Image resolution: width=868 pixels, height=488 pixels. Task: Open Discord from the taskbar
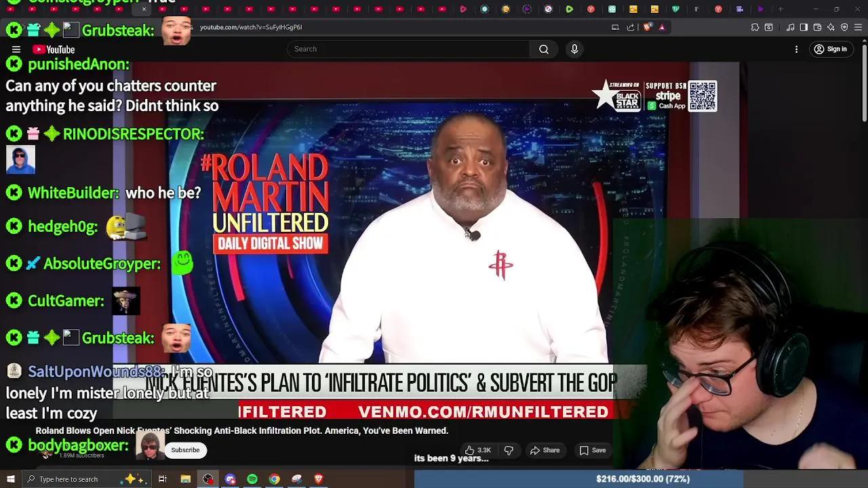230,479
